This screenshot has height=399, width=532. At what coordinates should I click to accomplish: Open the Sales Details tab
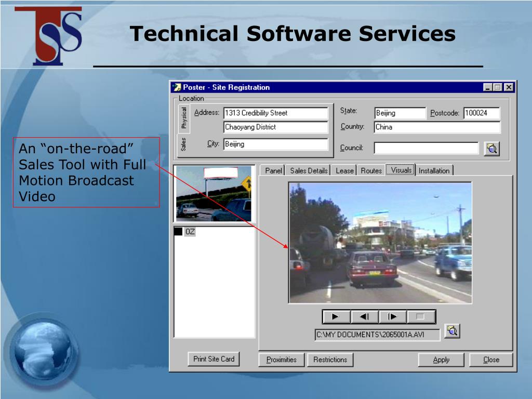click(x=309, y=170)
